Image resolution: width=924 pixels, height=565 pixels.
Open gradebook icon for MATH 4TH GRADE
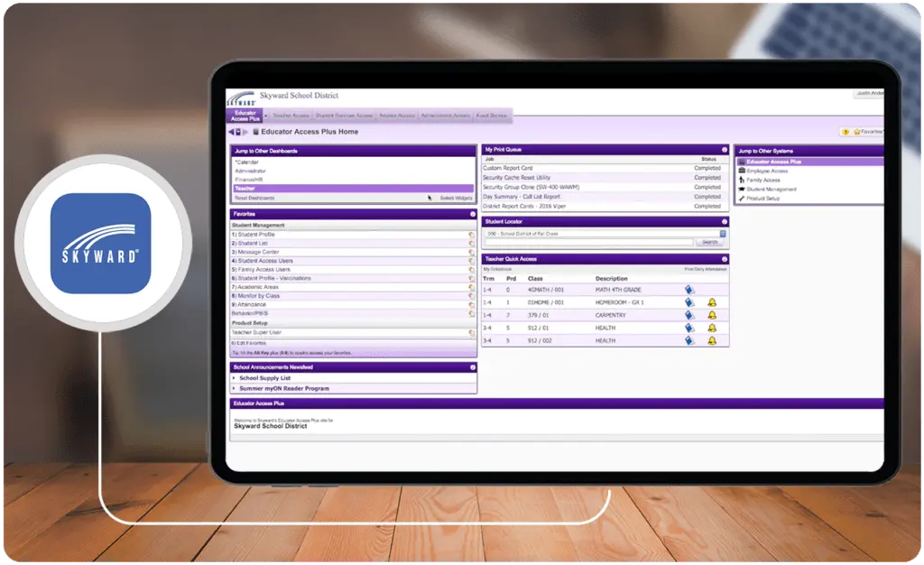point(689,290)
